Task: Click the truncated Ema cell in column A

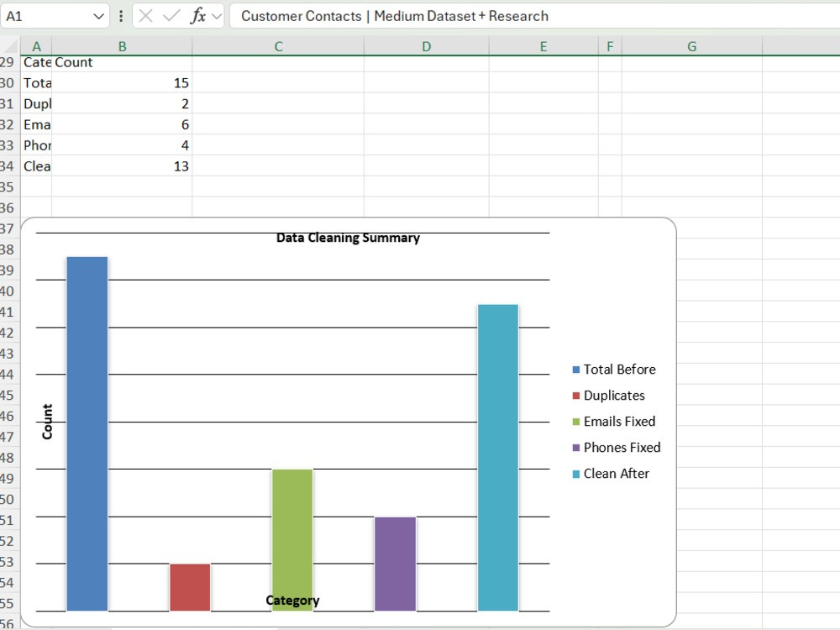Action: [x=36, y=124]
